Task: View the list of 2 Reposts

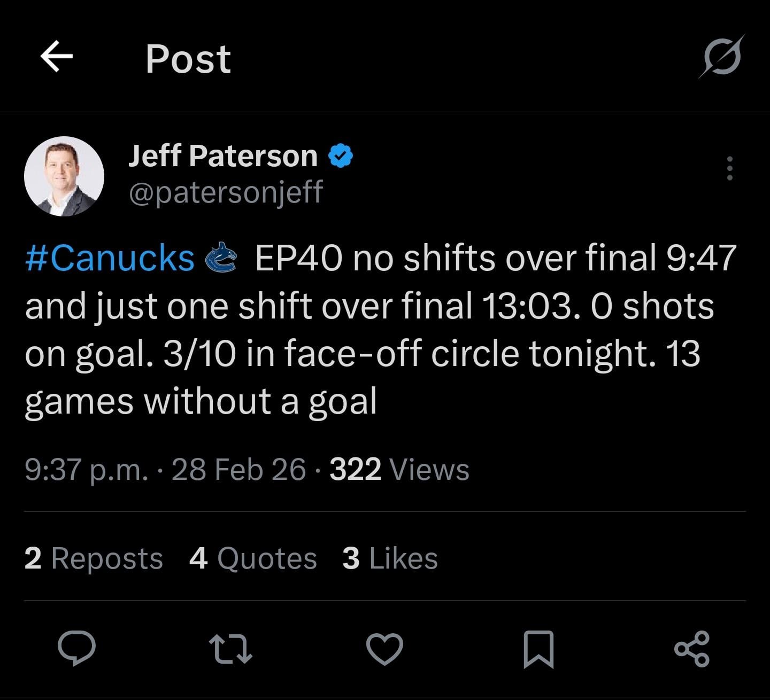Action: click(x=94, y=558)
